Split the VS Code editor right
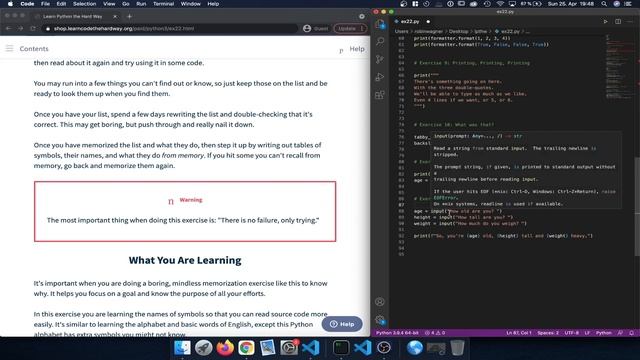 click(x=618, y=21)
